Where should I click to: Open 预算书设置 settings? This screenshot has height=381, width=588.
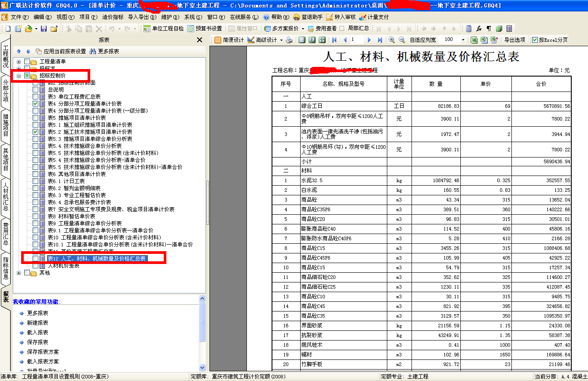click(204, 29)
